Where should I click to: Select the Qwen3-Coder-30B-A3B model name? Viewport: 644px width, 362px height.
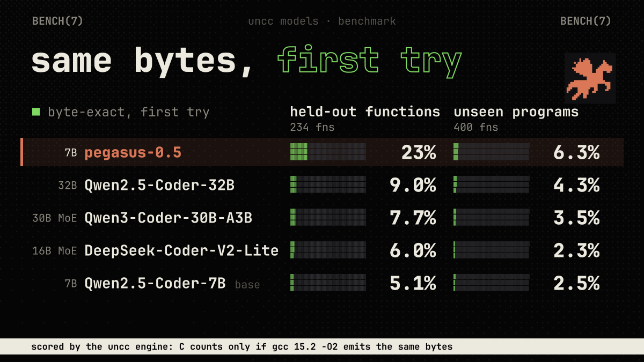169,218
